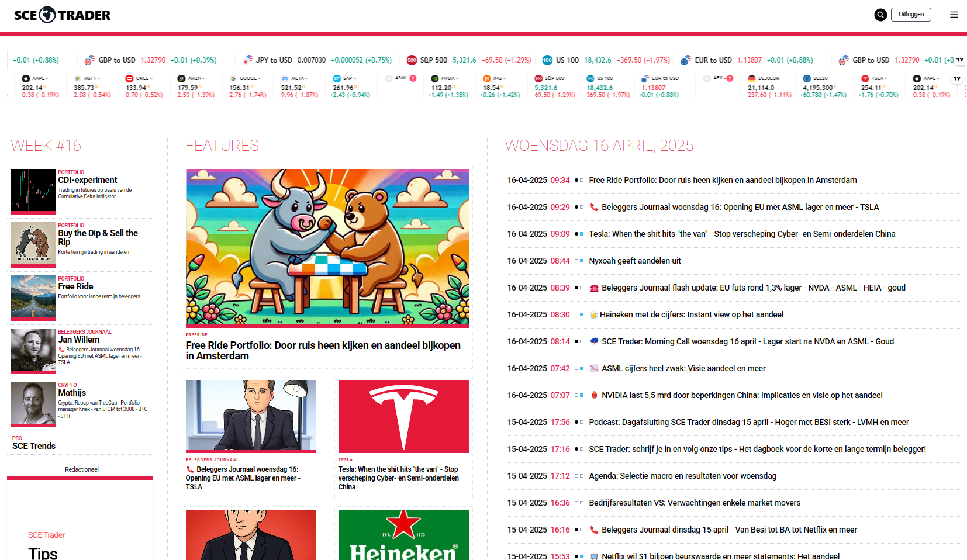Open Agenda: Selectie macro en resultaten
This screenshot has height=560, width=967.
tap(683, 476)
